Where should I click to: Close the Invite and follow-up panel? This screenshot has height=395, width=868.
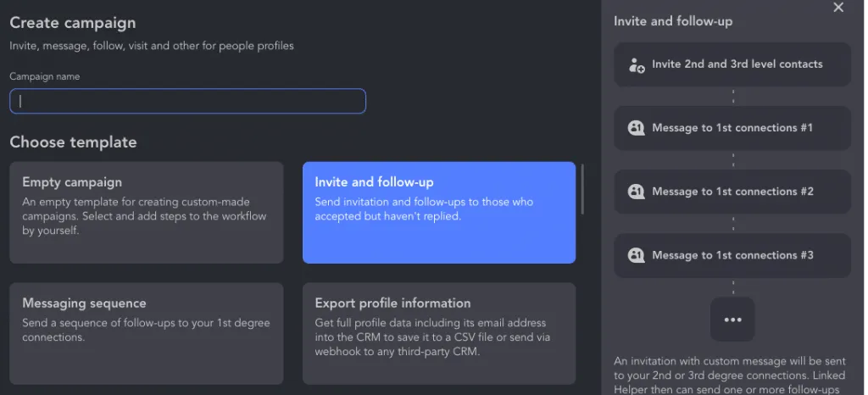tap(838, 7)
